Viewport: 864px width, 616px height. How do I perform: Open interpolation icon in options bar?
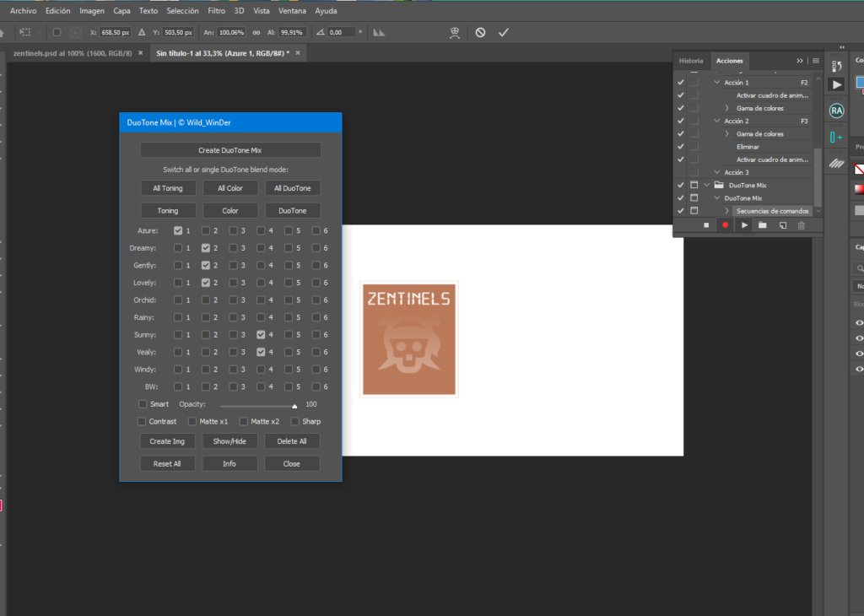pyautogui.click(x=379, y=33)
